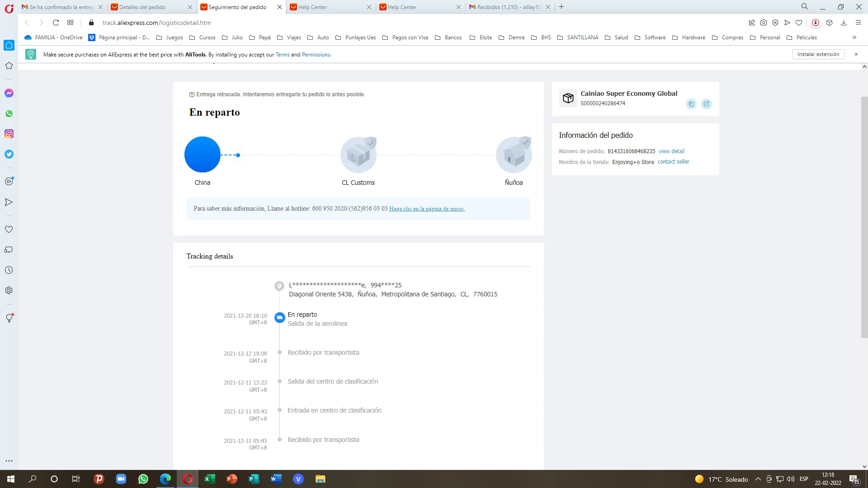Click the page vertical scrollbar
The height and width of the screenshot is (488, 868).
click(x=864, y=217)
